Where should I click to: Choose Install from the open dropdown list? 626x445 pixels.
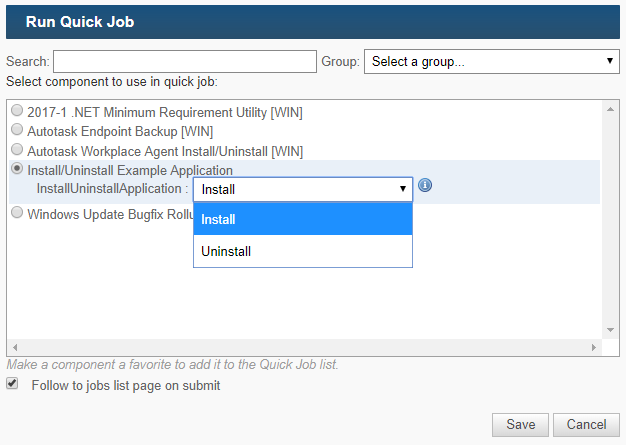pos(303,219)
